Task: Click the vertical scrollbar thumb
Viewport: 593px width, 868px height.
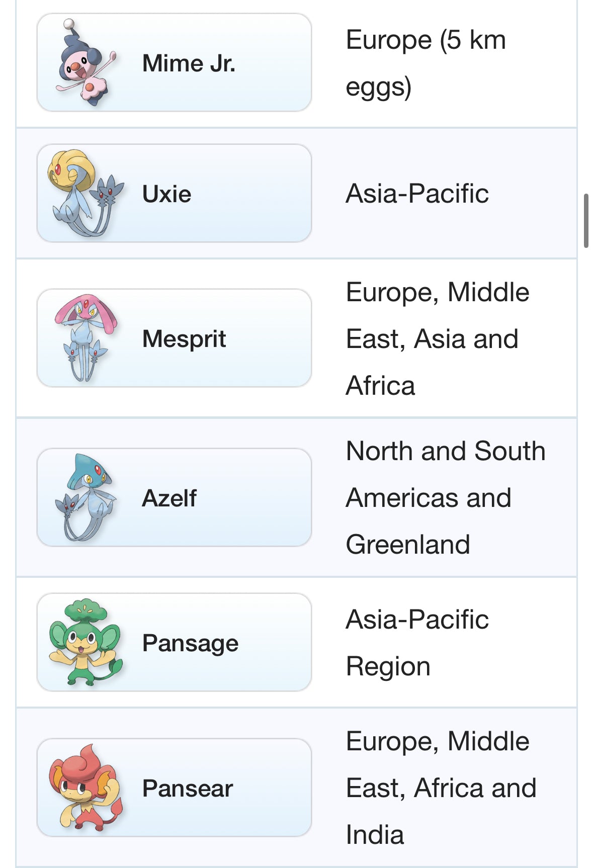Action: coord(586,221)
